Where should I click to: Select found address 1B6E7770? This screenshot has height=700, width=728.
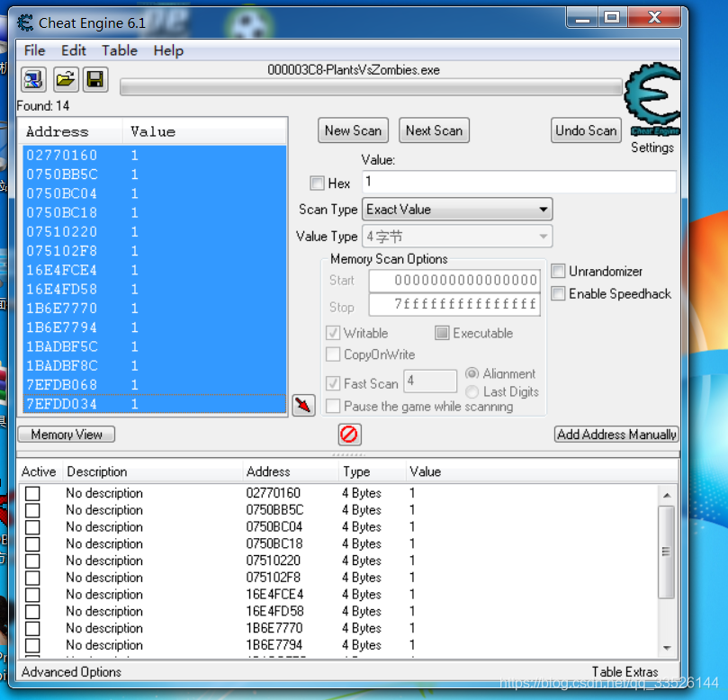click(x=154, y=309)
